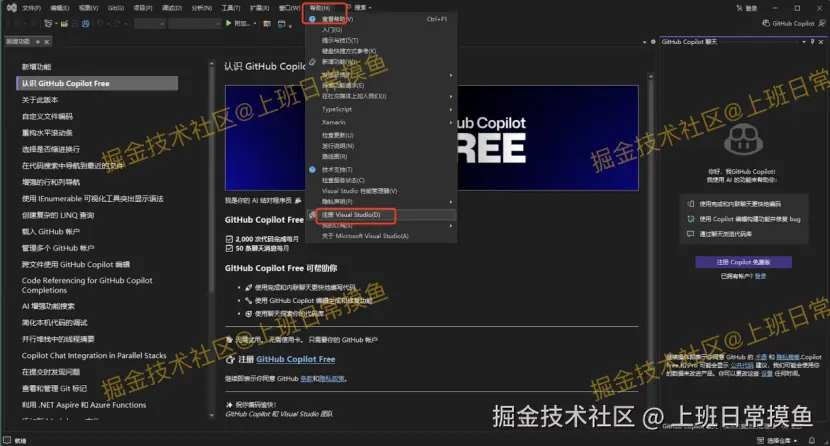Image resolution: width=830 pixels, height=446 pixels.
Task: Open the 选择仓库 dropdown in status bar
Action: (779, 440)
